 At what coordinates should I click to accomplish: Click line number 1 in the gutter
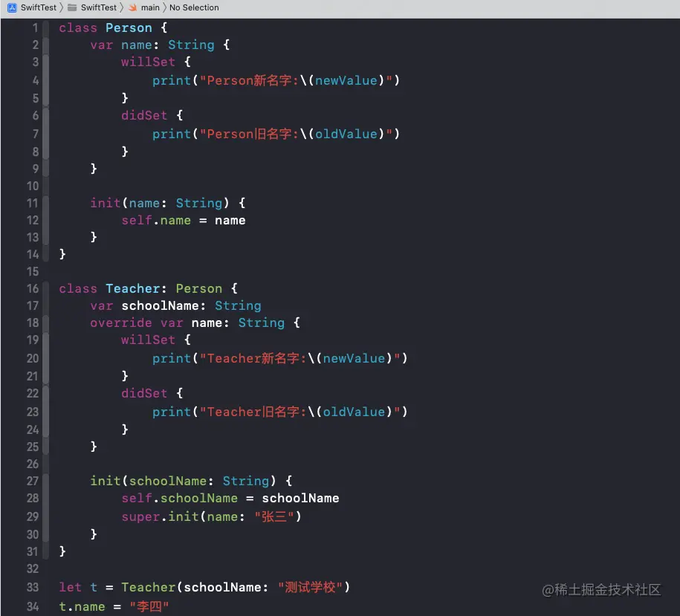pos(35,27)
